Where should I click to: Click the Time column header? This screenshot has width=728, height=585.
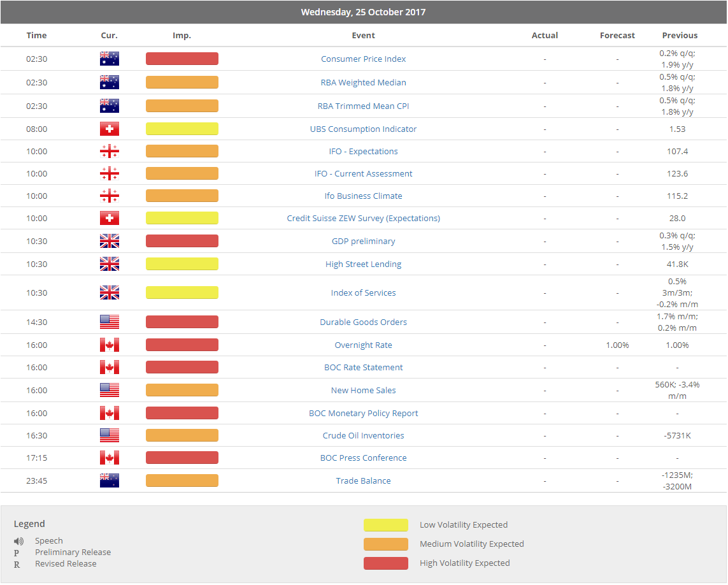(36, 36)
